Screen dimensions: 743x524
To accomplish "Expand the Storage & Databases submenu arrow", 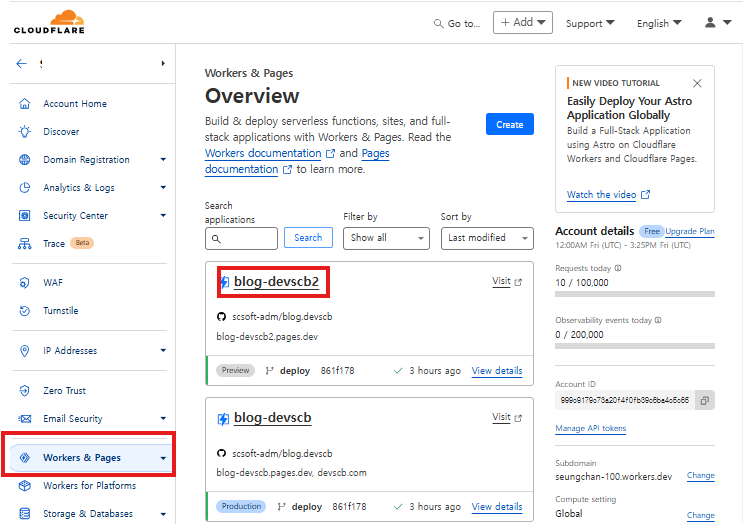I will pos(163,514).
